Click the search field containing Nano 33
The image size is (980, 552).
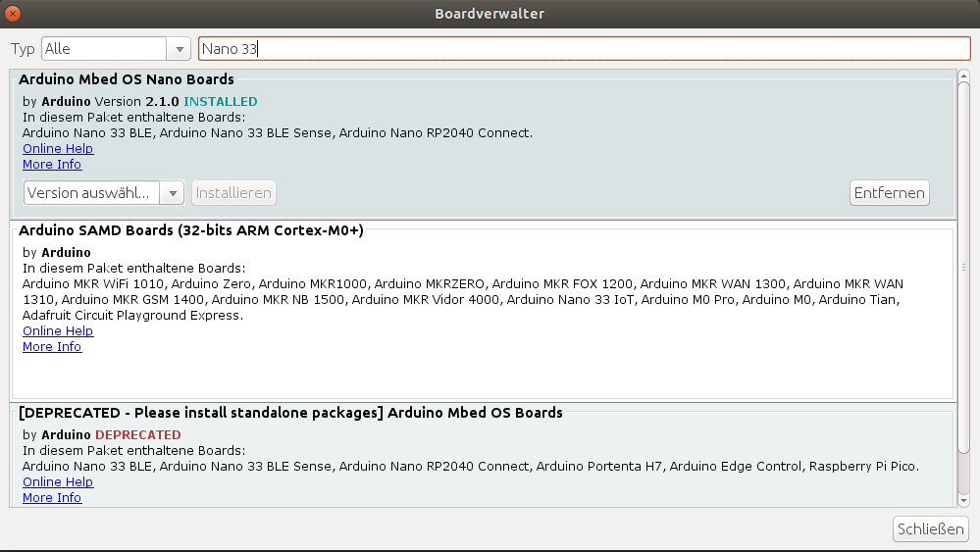[584, 49]
